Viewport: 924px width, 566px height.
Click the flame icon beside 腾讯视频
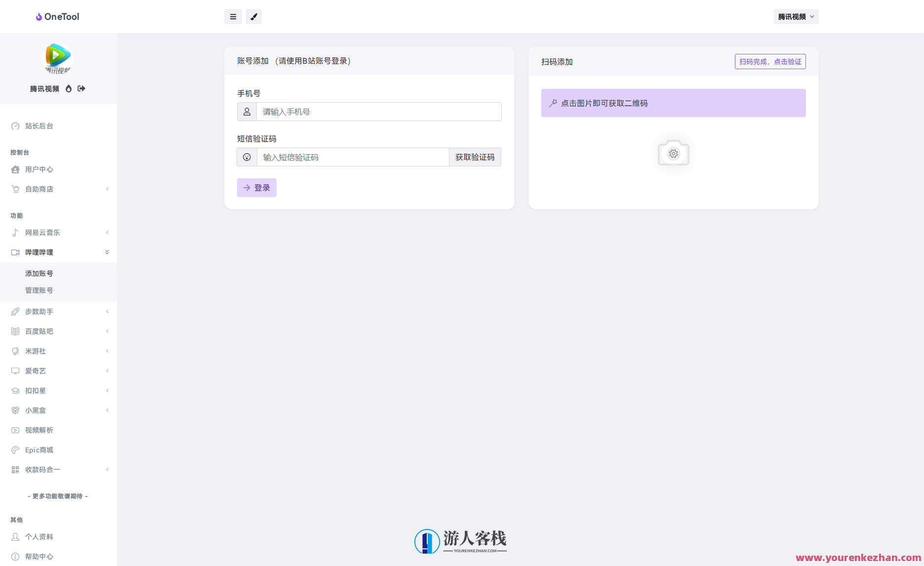69,88
